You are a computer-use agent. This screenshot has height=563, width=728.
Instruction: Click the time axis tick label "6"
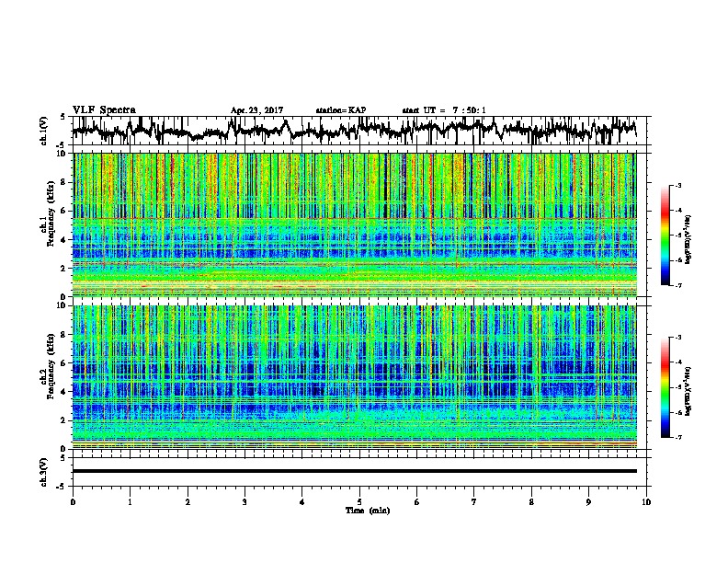click(x=417, y=502)
